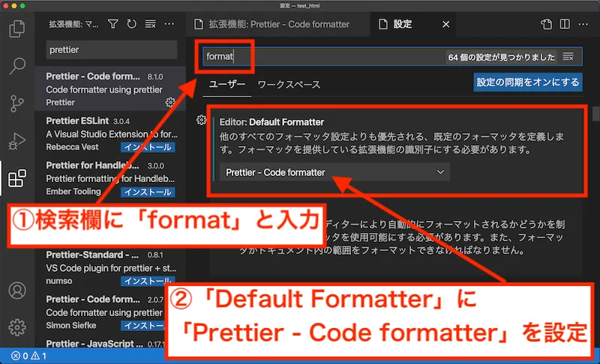Open gear beside Editor: Default Formatter setting

[x=201, y=120]
